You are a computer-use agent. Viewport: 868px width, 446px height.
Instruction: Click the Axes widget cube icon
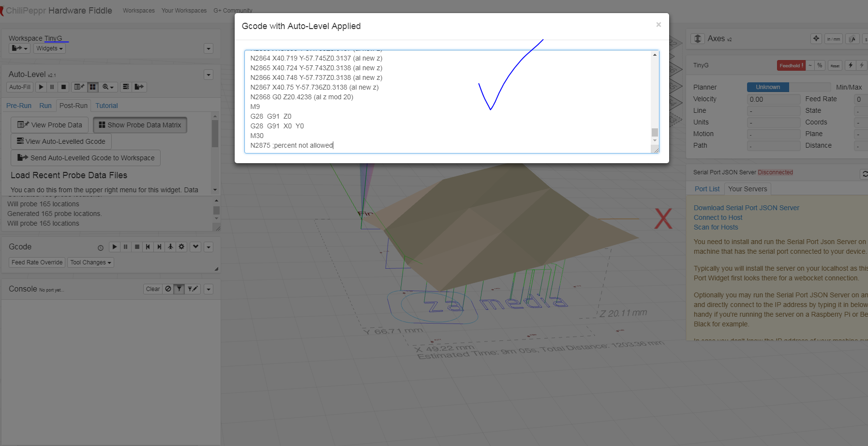tap(697, 39)
